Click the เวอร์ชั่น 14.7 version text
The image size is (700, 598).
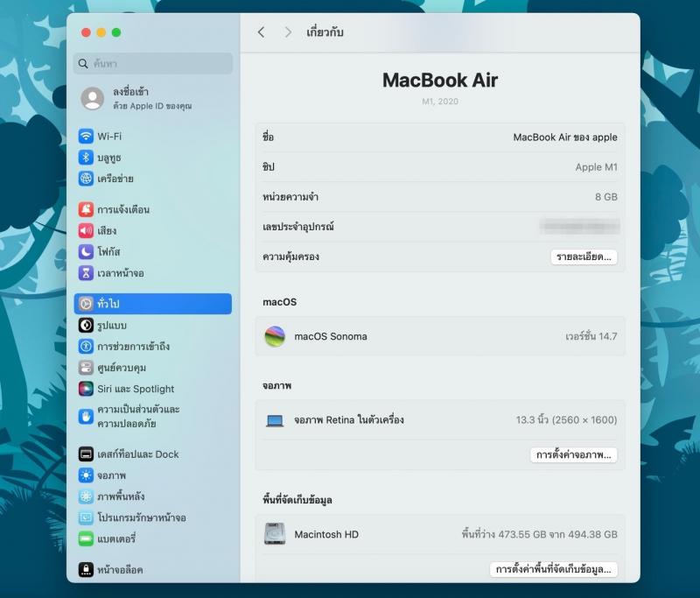pyautogui.click(x=591, y=336)
